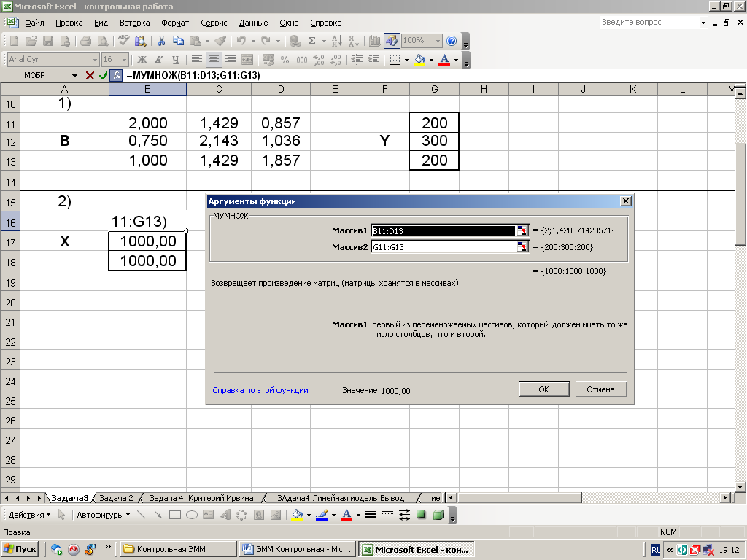Toggle bold Ж formatting
Screen dimensions: 747x560
pyautogui.click(x=142, y=60)
